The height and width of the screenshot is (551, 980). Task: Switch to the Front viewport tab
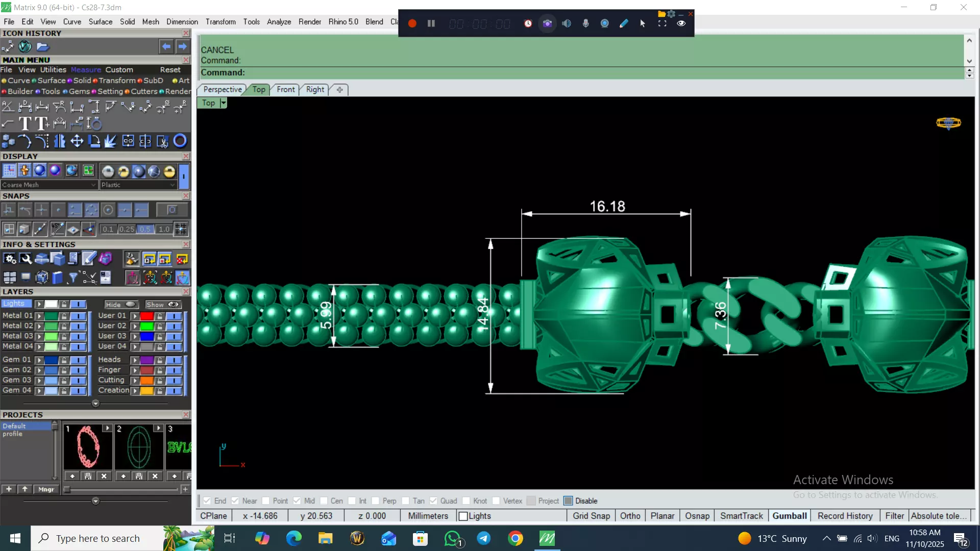pyautogui.click(x=286, y=89)
